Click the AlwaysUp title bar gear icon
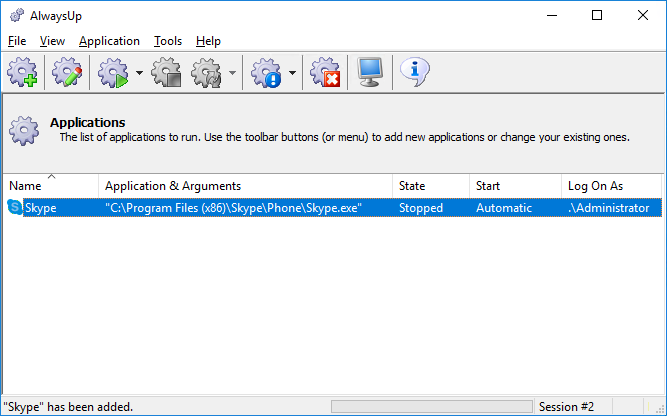 tap(17, 16)
